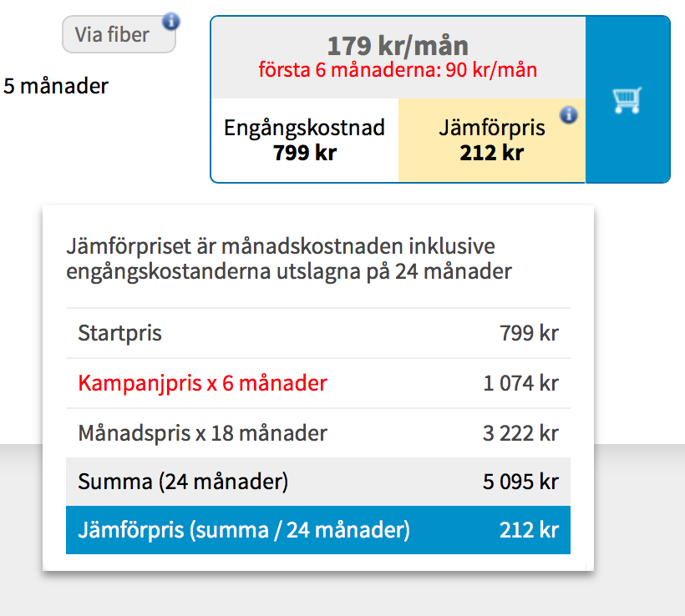Image resolution: width=685 pixels, height=616 pixels.
Task: Click the 1 074 kr campaign amount
Action: coord(521,384)
